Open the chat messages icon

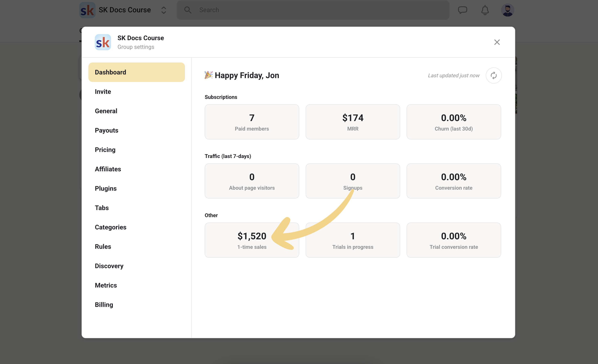click(462, 10)
